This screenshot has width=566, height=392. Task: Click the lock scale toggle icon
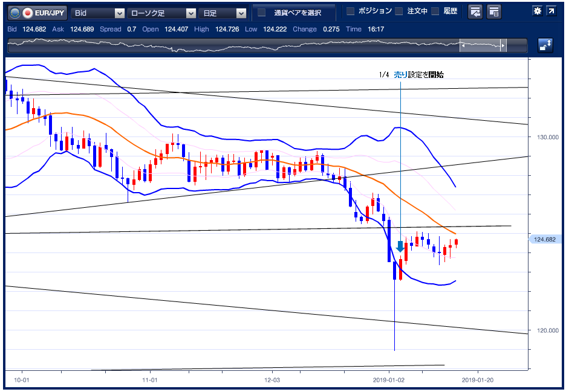point(545,45)
